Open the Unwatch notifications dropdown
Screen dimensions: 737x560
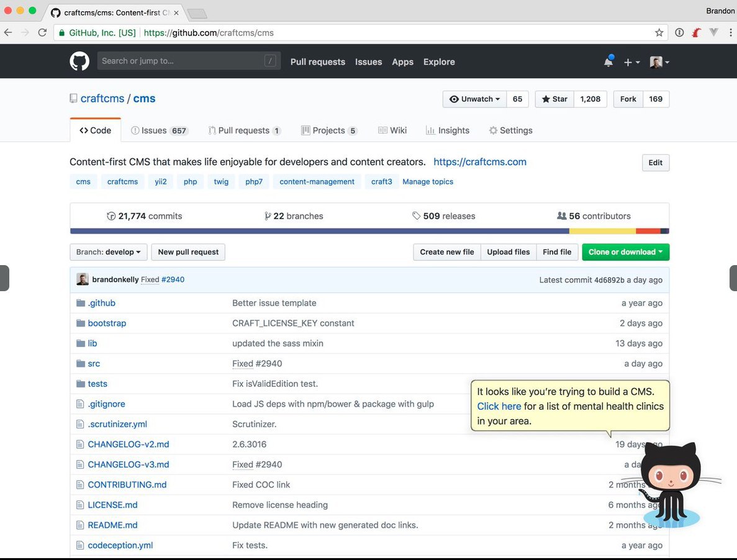[474, 99]
